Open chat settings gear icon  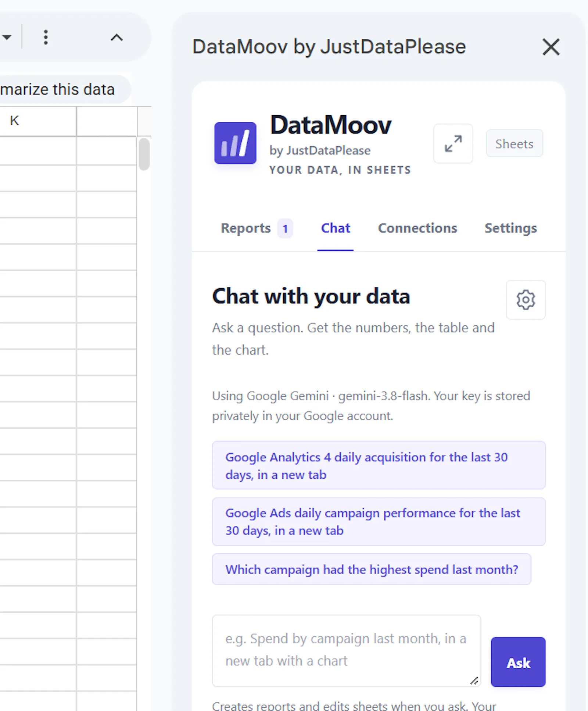tap(526, 300)
